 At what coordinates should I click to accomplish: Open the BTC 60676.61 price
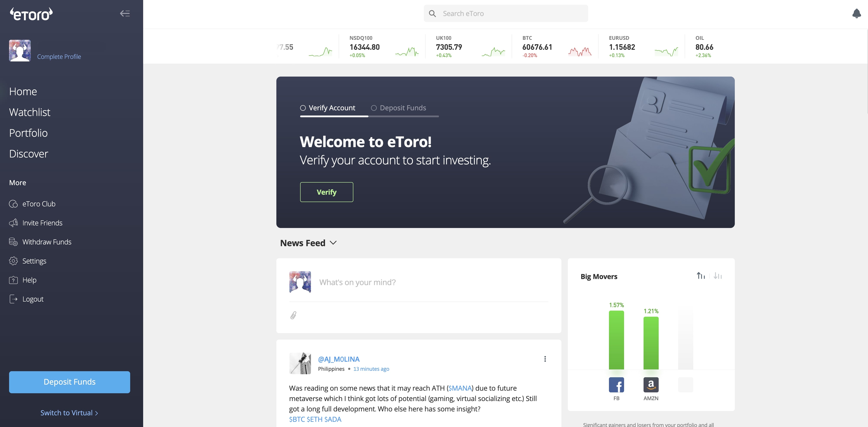537,47
